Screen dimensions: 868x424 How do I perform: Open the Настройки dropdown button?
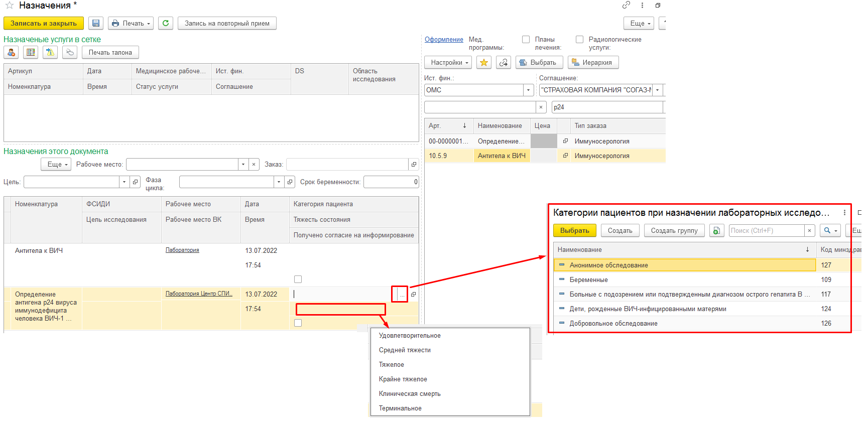tap(449, 62)
